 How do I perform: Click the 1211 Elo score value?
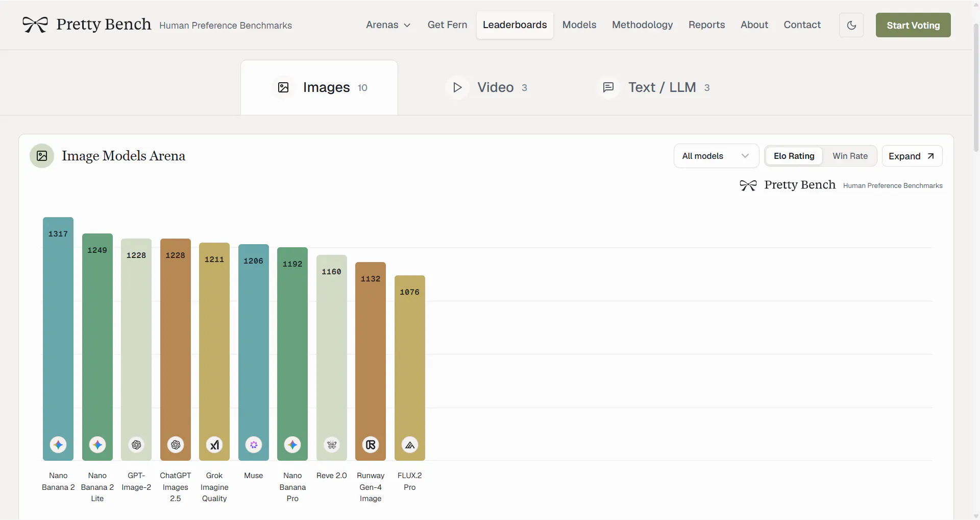[214, 259]
